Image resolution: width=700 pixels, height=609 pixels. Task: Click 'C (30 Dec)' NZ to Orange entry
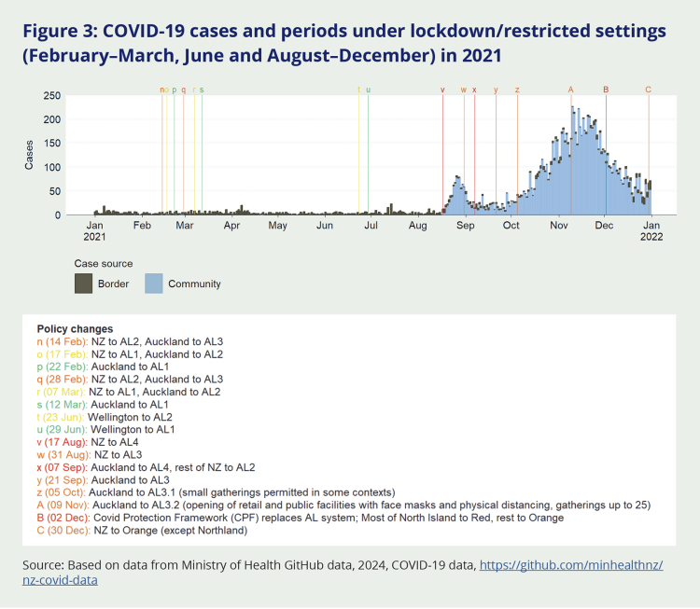click(x=142, y=531)
